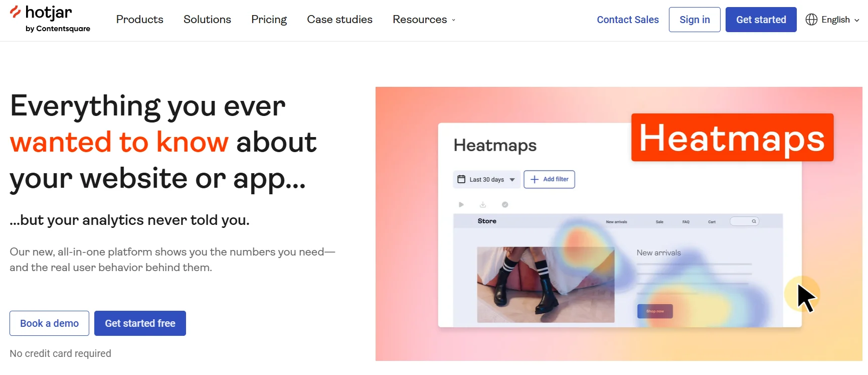Click the Add filter button
868x375 pixels.
pos(549,179)
